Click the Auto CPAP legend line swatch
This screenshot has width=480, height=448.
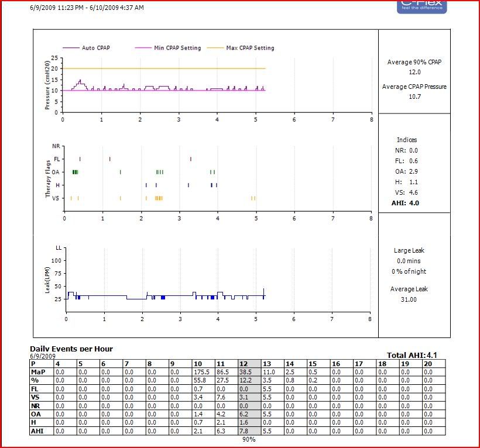pos(71,48)
